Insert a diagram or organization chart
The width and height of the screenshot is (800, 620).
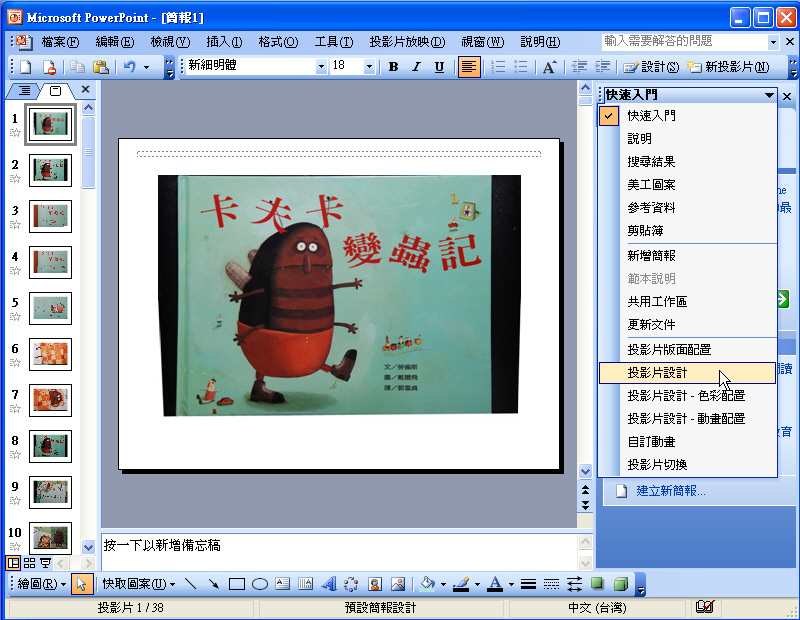point(352,584)
